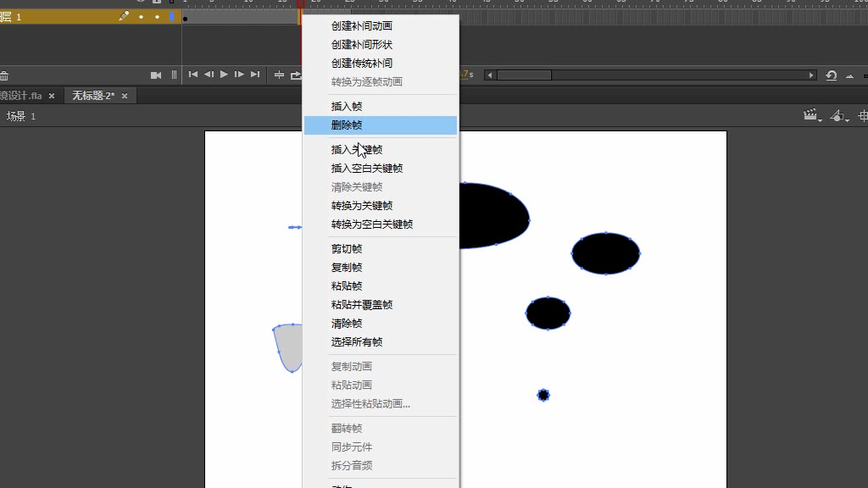
Task: Choose 插入空白关键帧 in the context menu
Action: pyautogui.click(x=366, y=169)
